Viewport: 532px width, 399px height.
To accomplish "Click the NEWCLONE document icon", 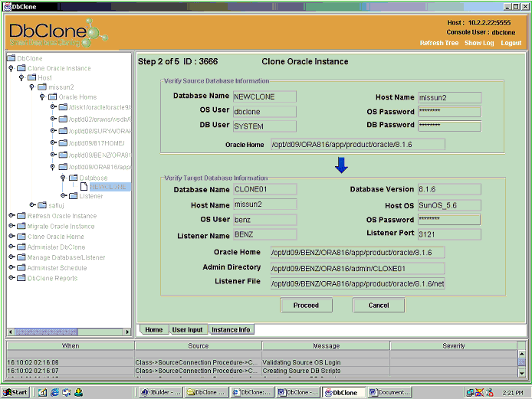I will [84, 186].
